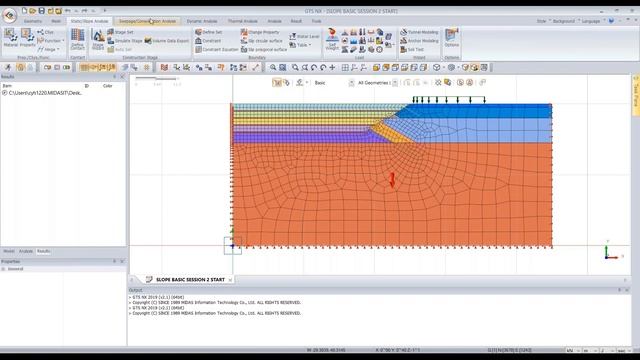640x360 pixels.
Task: Click the Rotate view circular arrow
Action: pyautogui.click(x=313, y=67)
